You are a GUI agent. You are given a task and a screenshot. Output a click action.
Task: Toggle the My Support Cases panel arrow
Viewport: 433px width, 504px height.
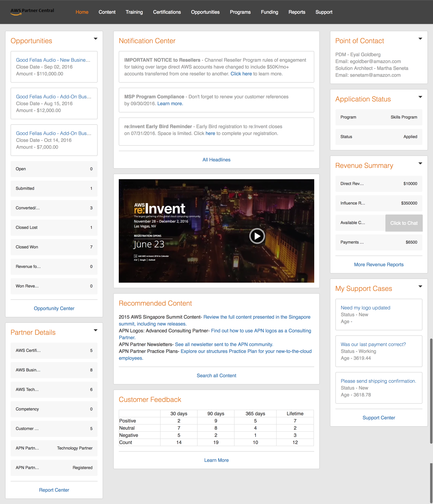pos(420,286)
